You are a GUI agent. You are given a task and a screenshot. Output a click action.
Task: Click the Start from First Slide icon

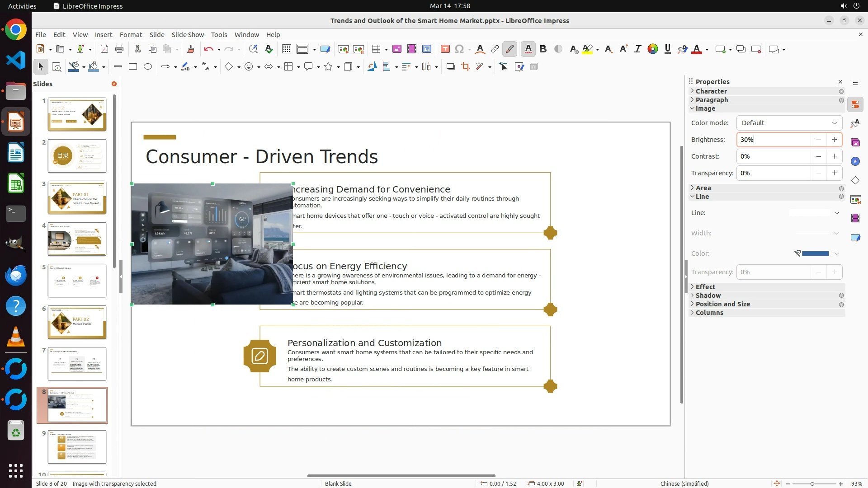point(343,49)
